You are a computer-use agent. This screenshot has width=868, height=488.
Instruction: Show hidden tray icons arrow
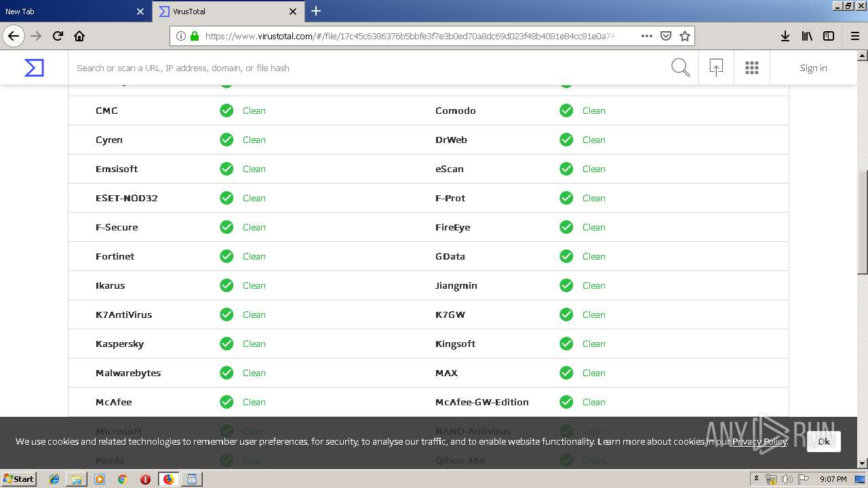[x=756, y=479]
